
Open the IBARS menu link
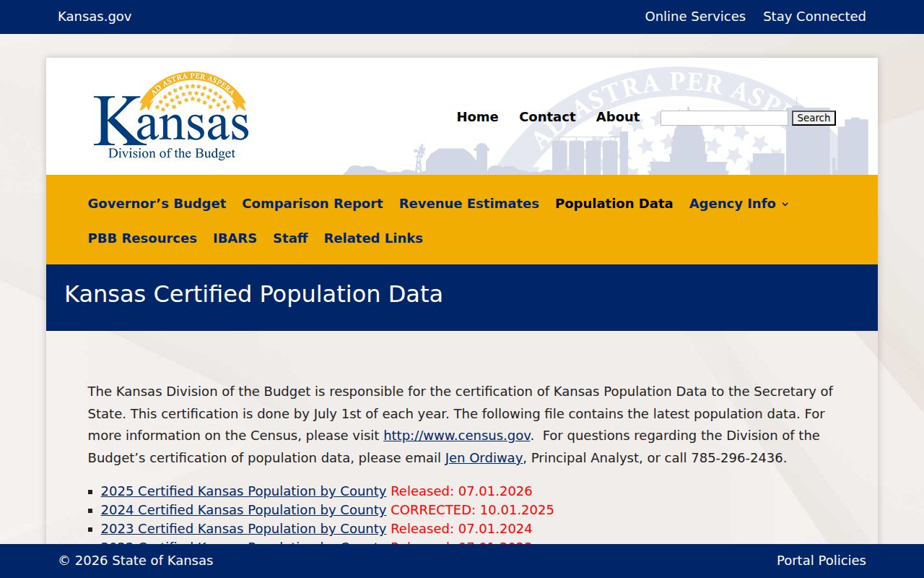click(x=235, y=238)
